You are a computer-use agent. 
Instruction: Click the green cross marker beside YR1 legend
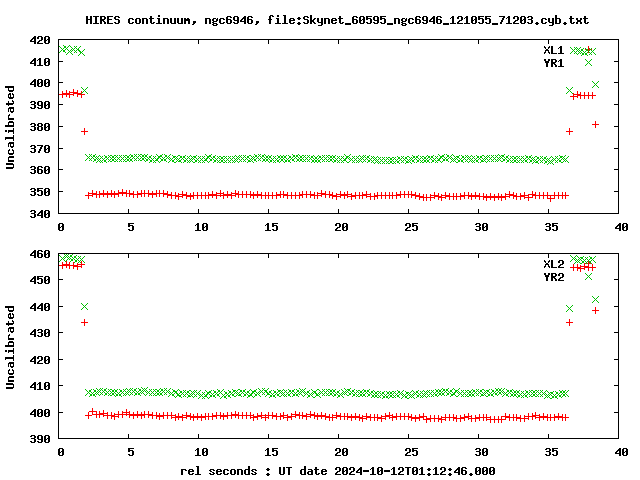coord(588,62)
